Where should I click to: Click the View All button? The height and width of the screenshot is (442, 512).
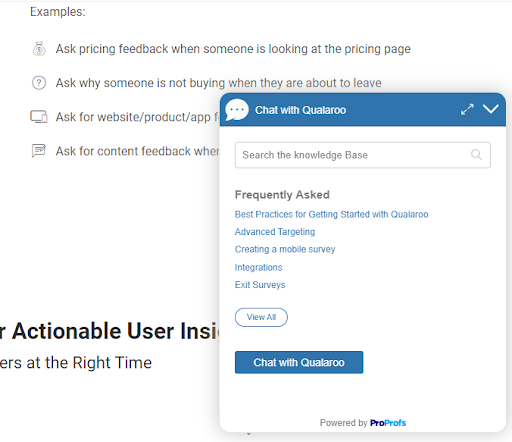tap(261, 317)
